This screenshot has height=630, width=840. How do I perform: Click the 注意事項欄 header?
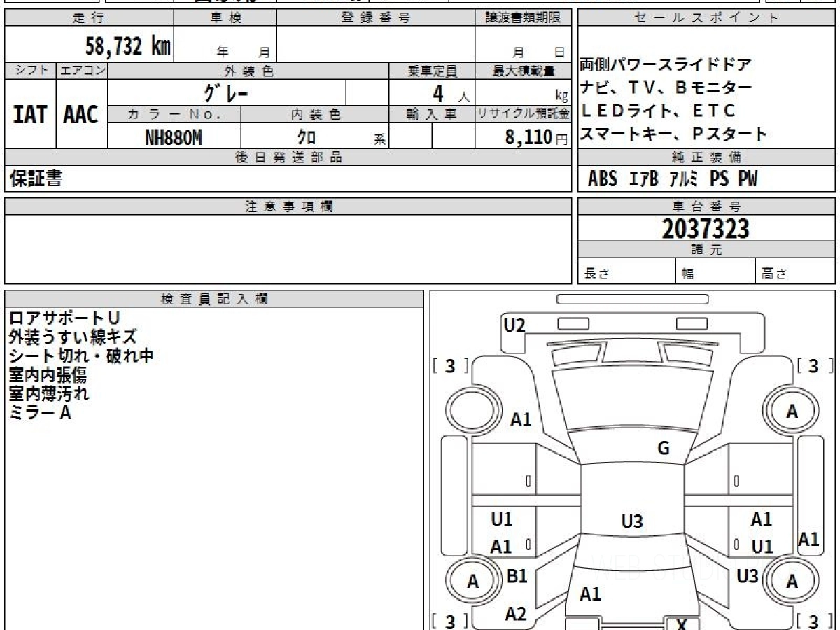point(288,206)
